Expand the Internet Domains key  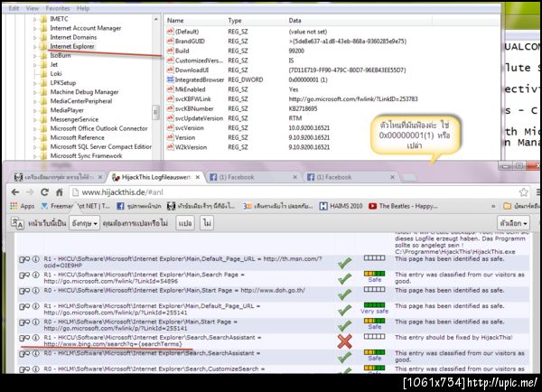pos(35,37)
